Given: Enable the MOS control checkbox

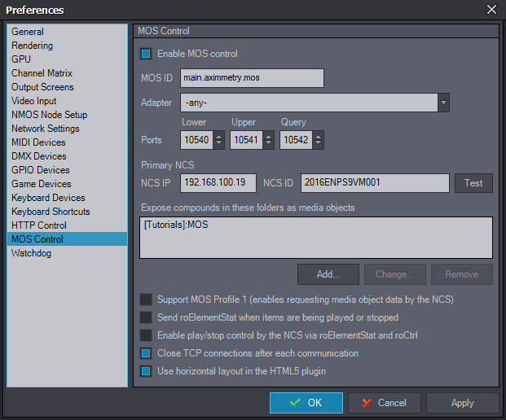Looking at the screenshot, I should [x=146, y=54].
